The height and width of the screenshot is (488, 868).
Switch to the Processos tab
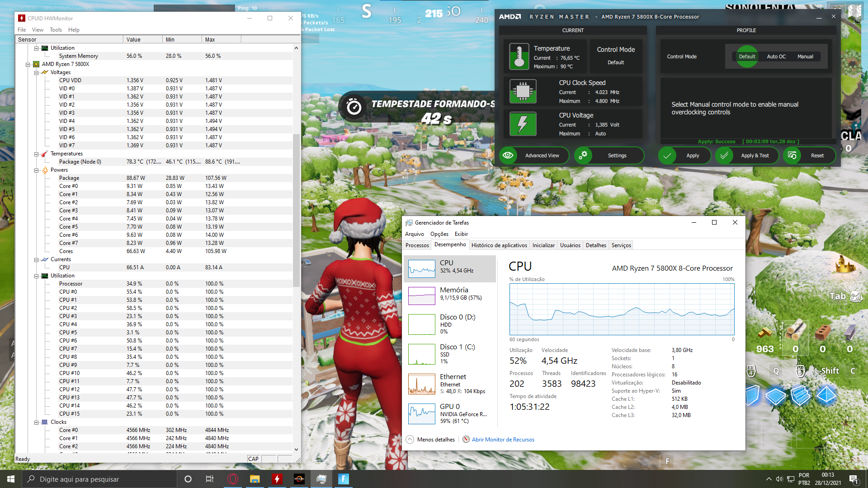coord(417,245)
